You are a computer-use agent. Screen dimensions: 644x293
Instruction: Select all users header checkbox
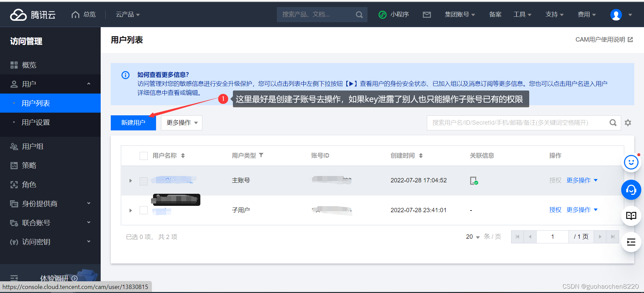(x=144, y=156)
